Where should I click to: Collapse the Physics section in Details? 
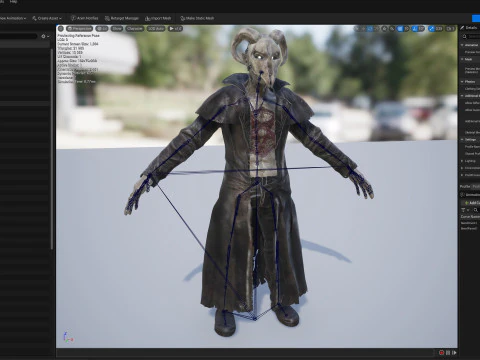(x=462, y=81)
